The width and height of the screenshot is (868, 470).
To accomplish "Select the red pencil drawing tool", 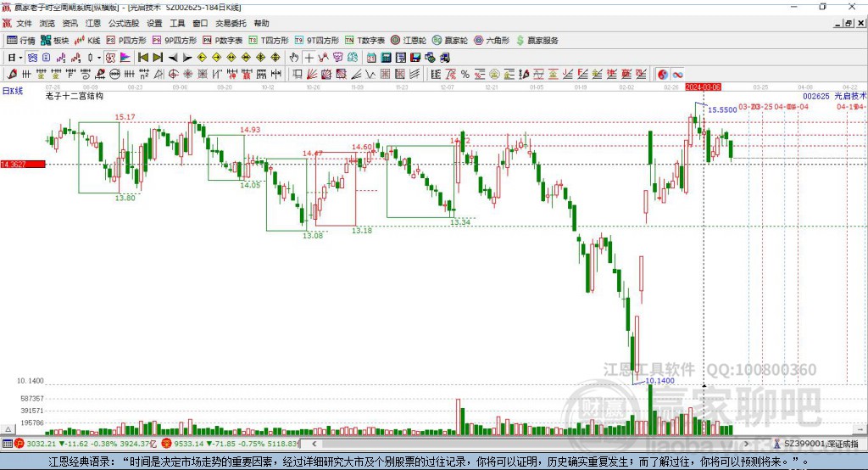I will 12,75.
